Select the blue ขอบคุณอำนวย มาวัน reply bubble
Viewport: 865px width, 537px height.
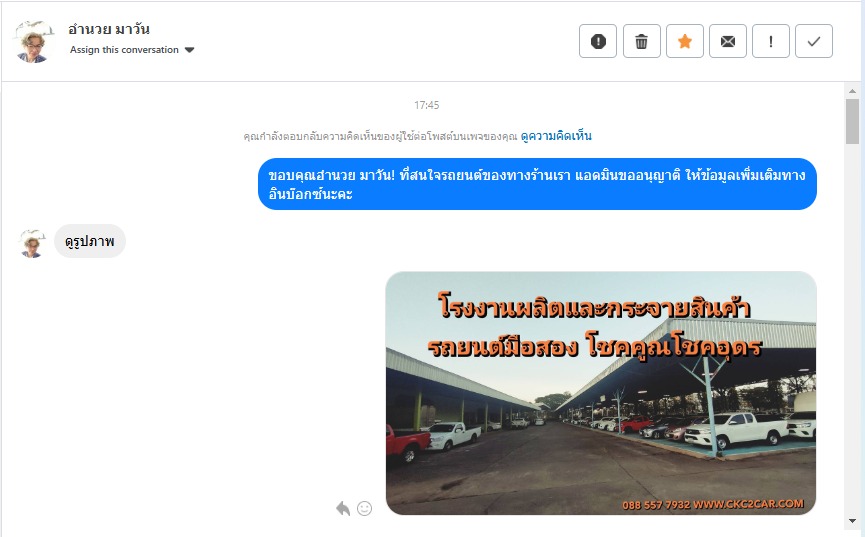pyautogui.click(x=537, y=184)
